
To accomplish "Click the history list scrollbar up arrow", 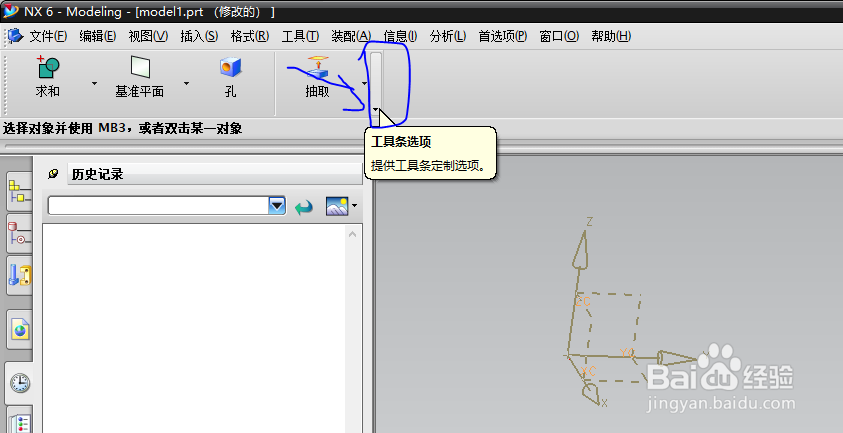I will pos(353,234).
